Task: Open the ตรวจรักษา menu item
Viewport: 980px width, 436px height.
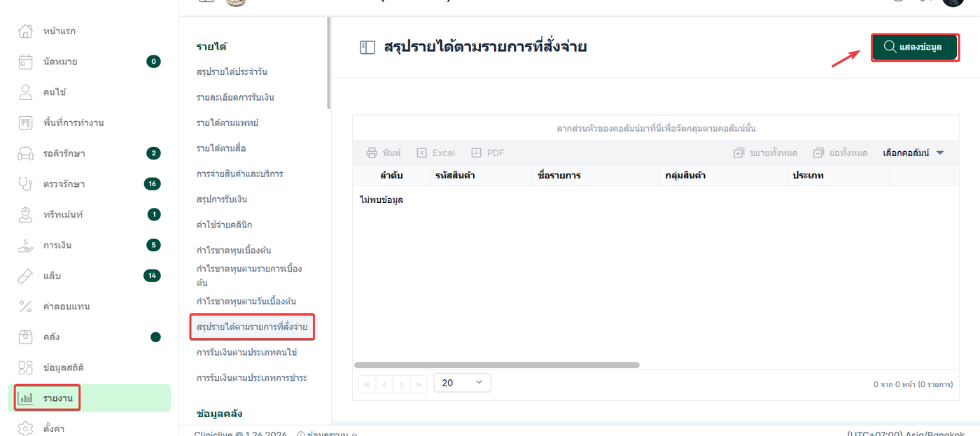Action: tap(90, 184)
